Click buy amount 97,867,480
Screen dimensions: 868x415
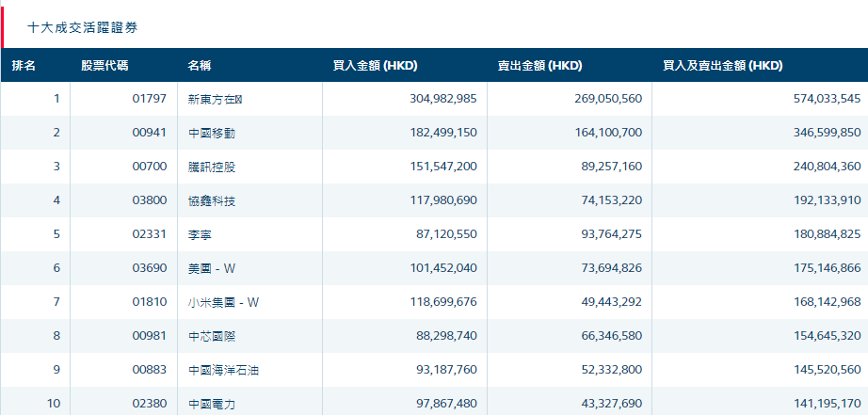(x=447, y=404)
